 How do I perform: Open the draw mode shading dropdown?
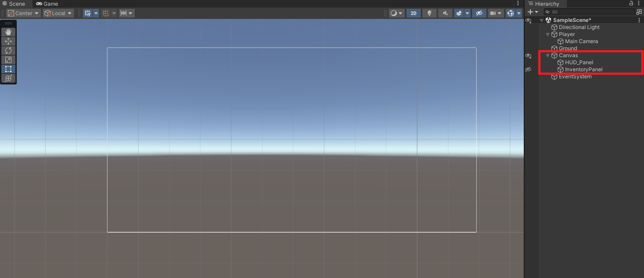396,13
